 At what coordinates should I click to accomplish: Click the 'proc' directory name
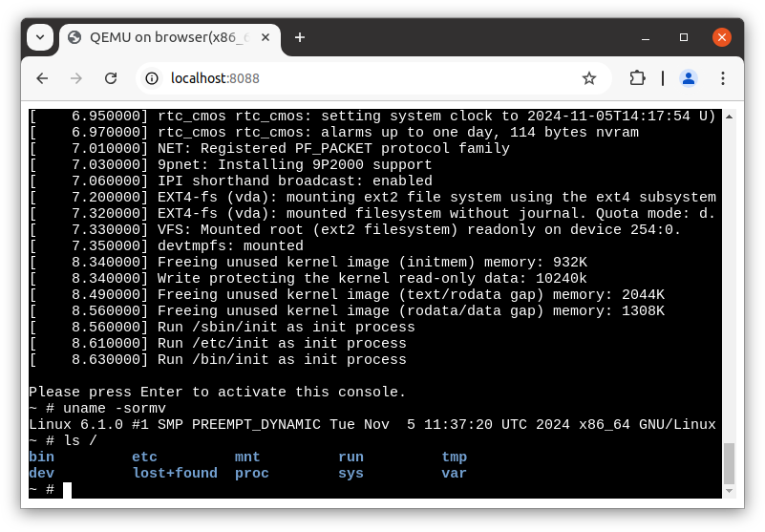(x=252, y=473)
